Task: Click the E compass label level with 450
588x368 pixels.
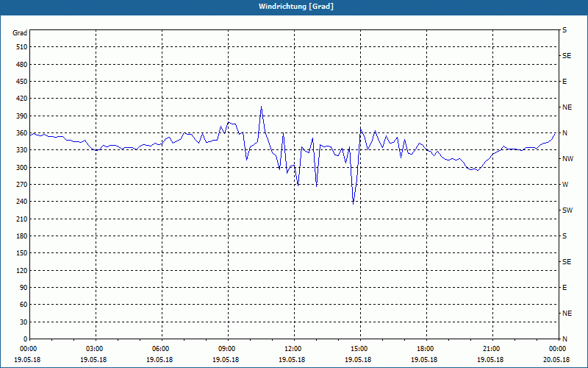Action: point(564,82)
